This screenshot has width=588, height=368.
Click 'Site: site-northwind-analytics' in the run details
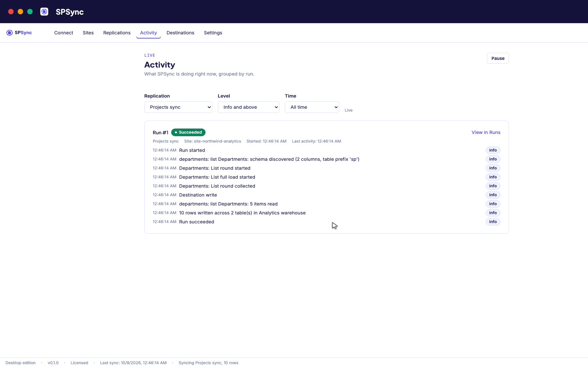[213, 141]
